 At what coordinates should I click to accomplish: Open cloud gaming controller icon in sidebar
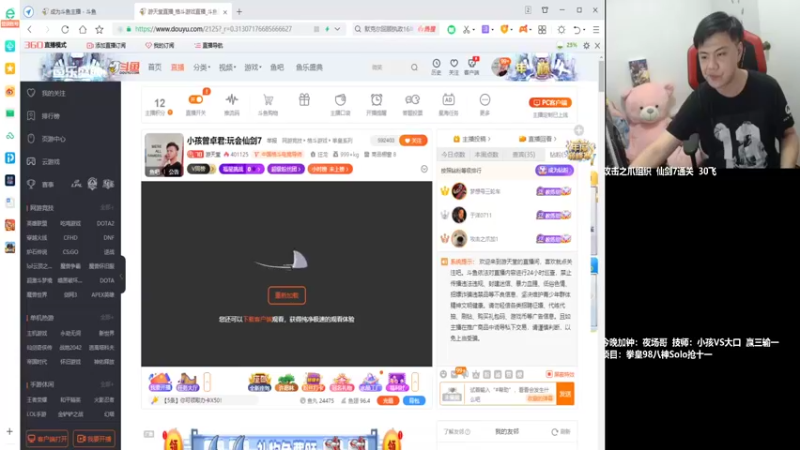[x=31, y=161]
